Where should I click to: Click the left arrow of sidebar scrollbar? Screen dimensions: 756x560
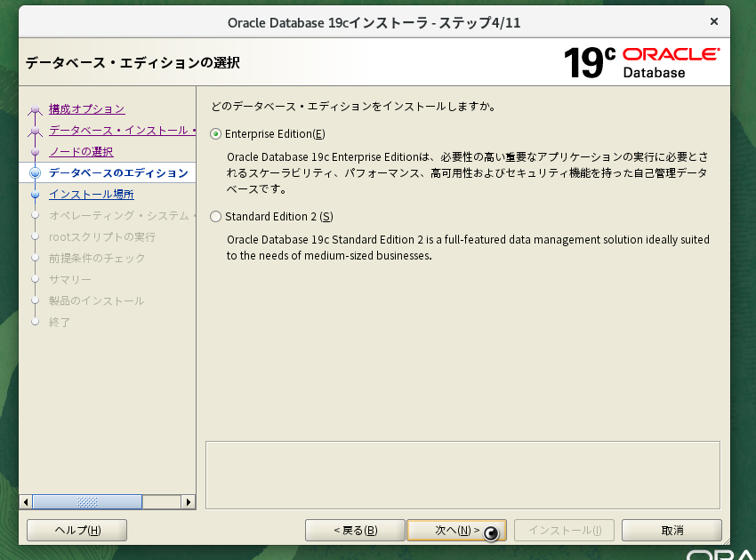[x=26, y=502]
